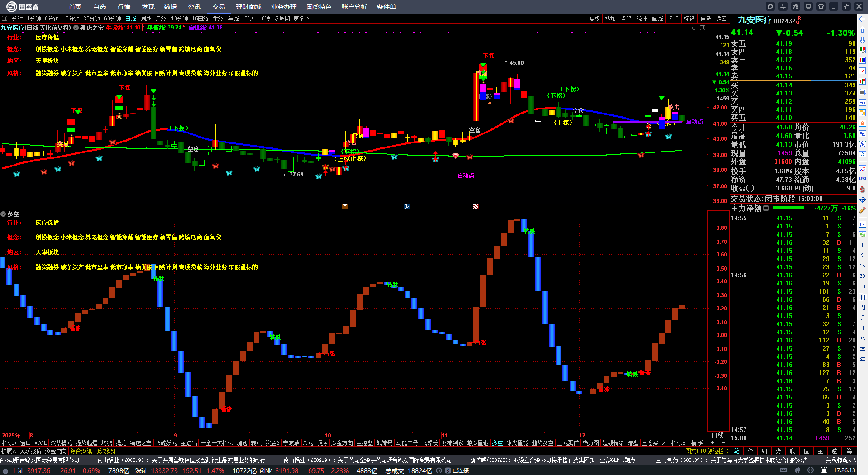
Task: Toggle the 多股 multi-stock view
Action: pos(626,19)
